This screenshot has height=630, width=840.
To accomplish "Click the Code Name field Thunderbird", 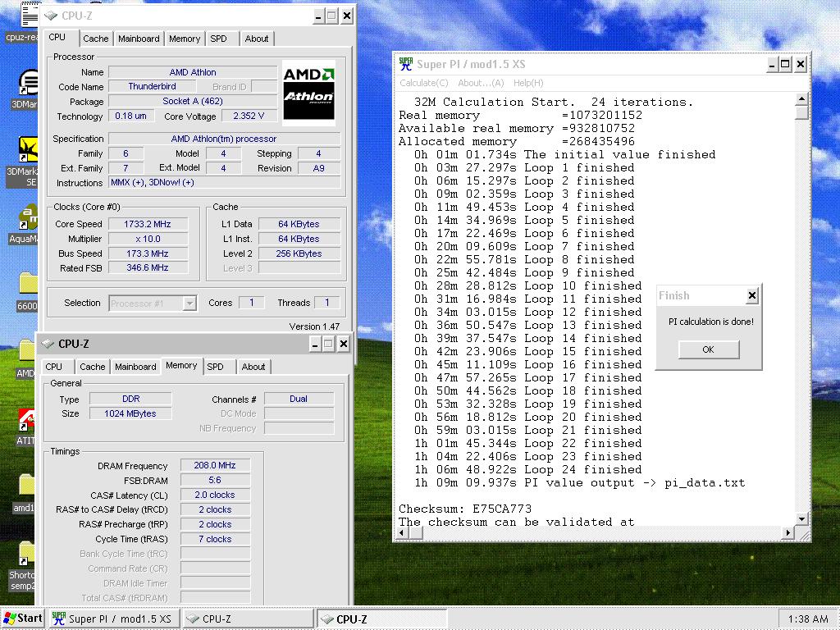I will coord(152,86).
